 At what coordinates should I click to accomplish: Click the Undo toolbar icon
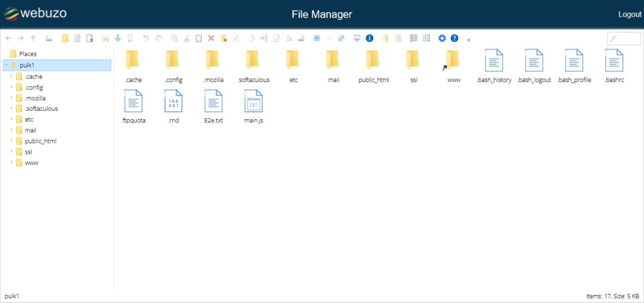(x=145, y=38)
